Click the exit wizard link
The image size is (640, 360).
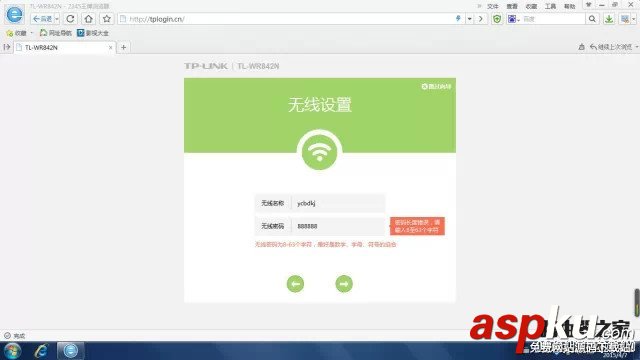click(x=436, y=87)
